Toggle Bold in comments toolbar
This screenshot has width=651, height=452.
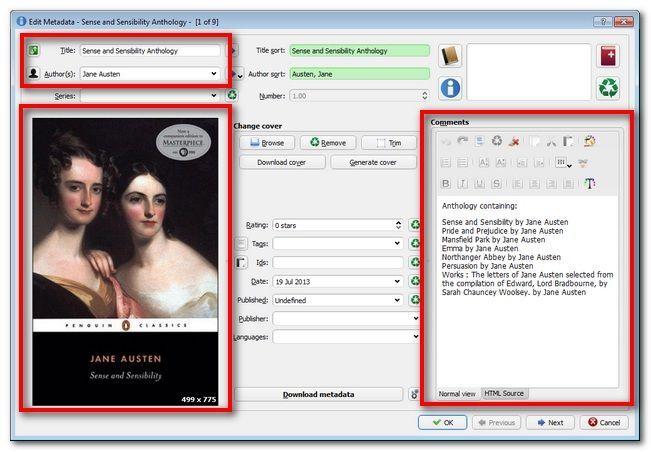click(447, 183)
